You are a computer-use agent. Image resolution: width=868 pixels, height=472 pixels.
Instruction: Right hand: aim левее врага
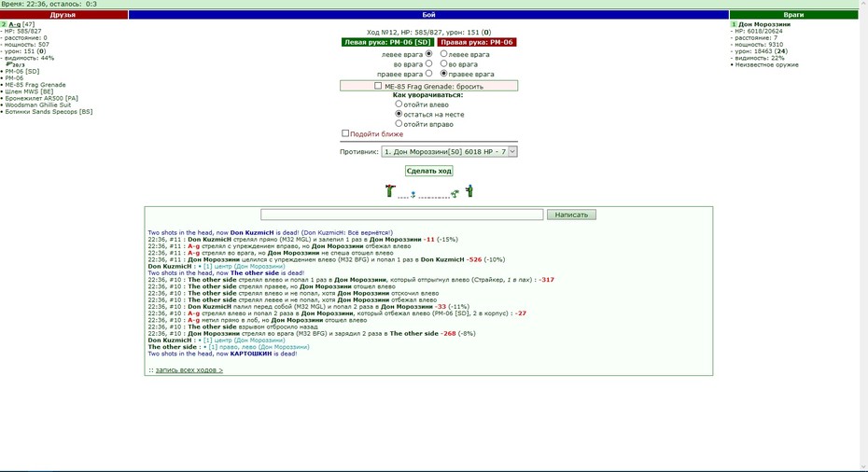pos(443,54)
